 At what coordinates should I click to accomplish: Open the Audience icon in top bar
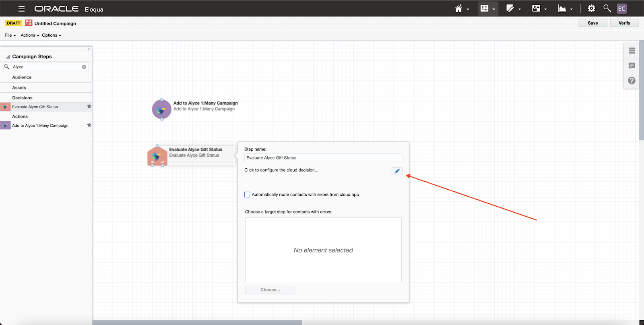[x=536, y=8]
